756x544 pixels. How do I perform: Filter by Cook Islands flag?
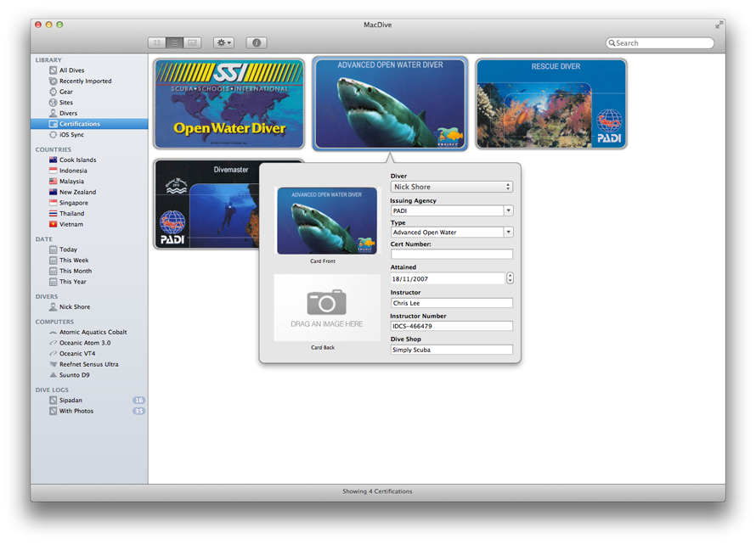(x=53, y=160)
